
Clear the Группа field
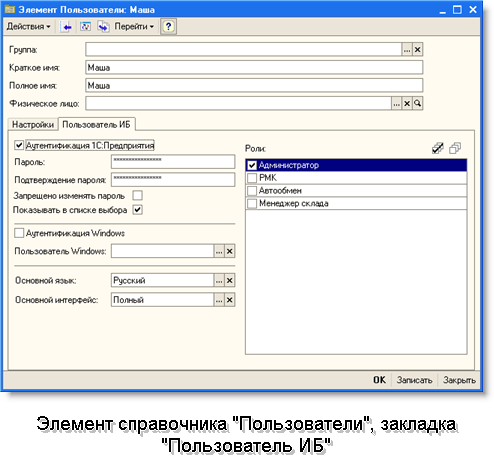417,50
